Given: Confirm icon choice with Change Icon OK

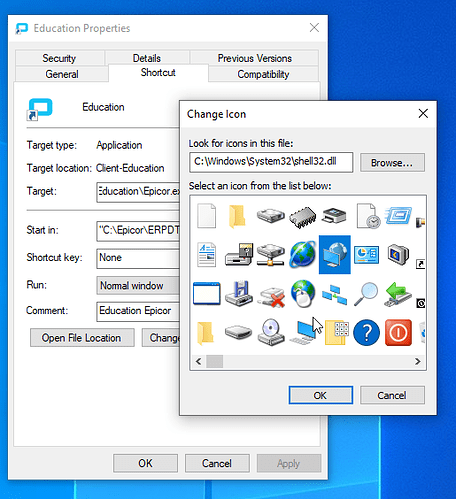Looking at the screenshot, I should (320, 395).
